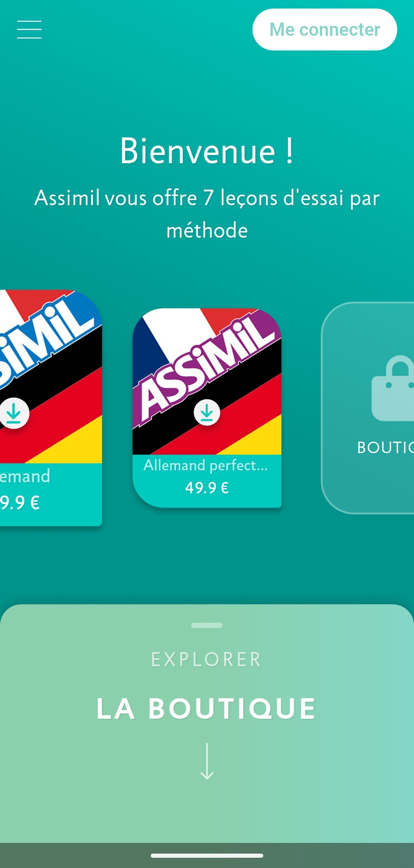Tap the Bienvenue ! heading

click(x=207, y=151)
